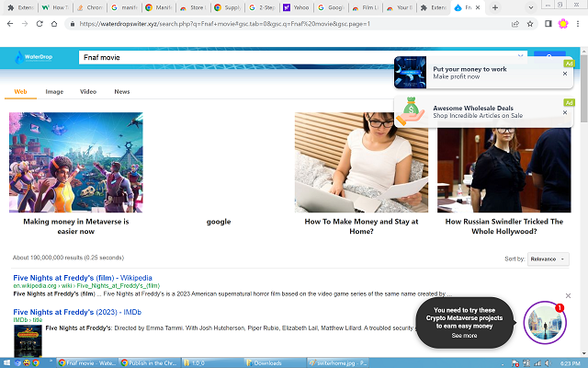Switch to the Image search tab
The height and width of the screenshot is (368, 588).
[54, 92]
